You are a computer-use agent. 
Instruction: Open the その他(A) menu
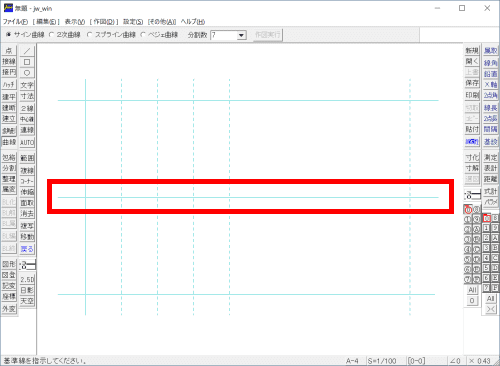[x=162, y=22]
